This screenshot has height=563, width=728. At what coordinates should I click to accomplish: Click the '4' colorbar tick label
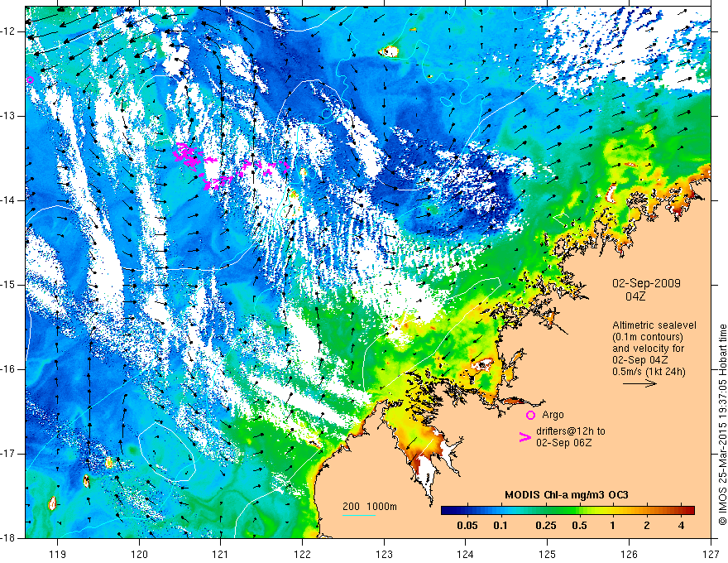tap(681, 526)
